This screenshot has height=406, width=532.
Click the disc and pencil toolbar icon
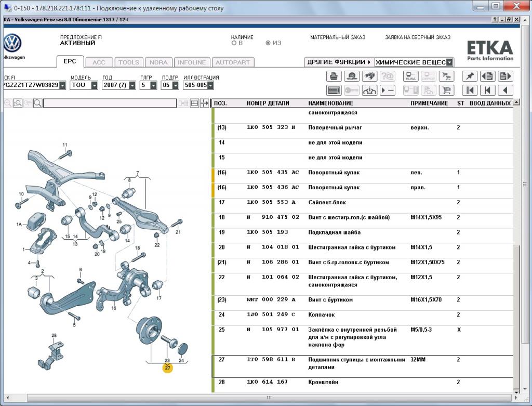[x=352, y=76]
